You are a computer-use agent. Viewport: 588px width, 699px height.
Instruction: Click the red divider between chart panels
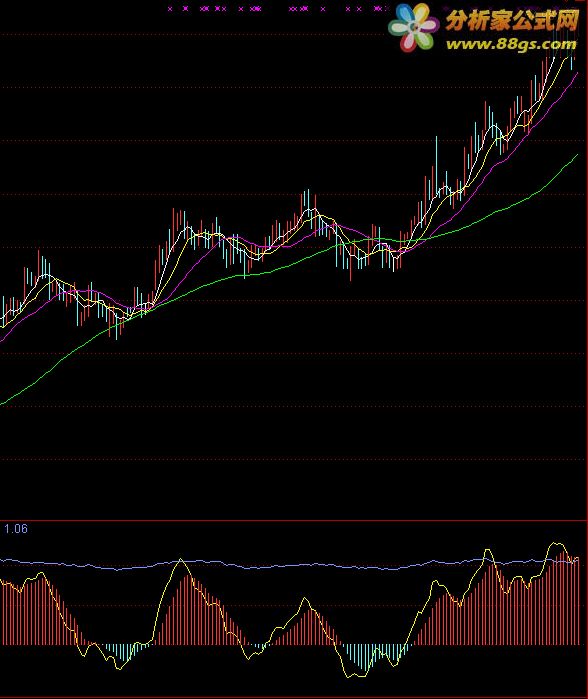[x=293, y=520]
